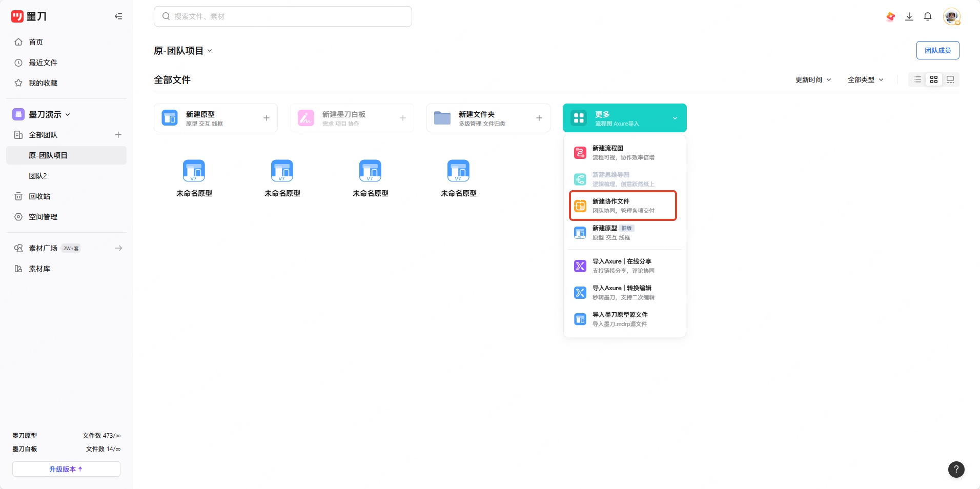Click arrow icon beside 素材广场
980x489 pixels.
(x=118, y=248)
